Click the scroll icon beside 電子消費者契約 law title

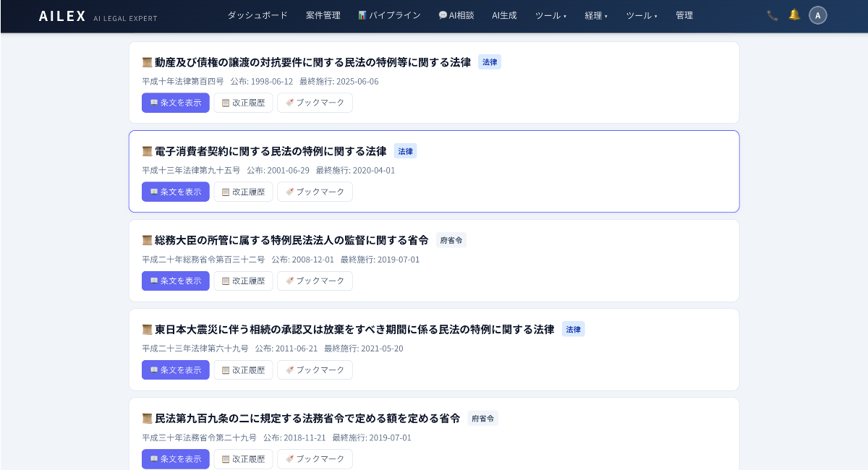tap(147, 151)
